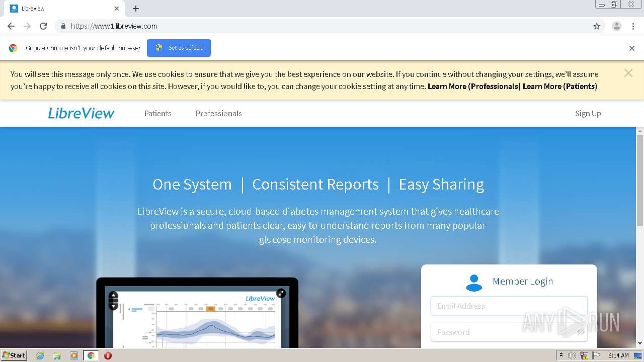Open the Windows Start menu
The width and height of the screenshot is (644, 362).
point(14,355)
